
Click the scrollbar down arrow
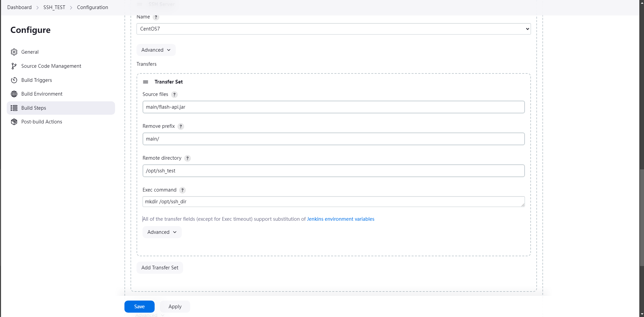coord(642,314)
